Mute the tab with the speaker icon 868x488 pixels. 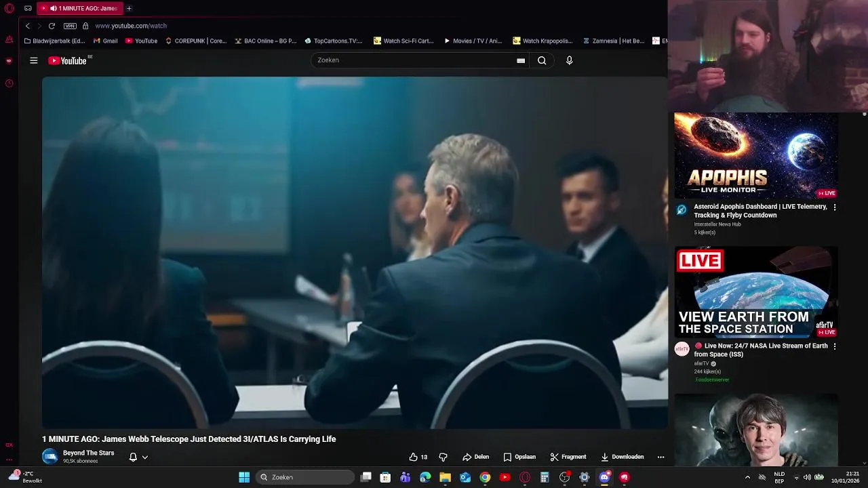(x=54, y=8)
